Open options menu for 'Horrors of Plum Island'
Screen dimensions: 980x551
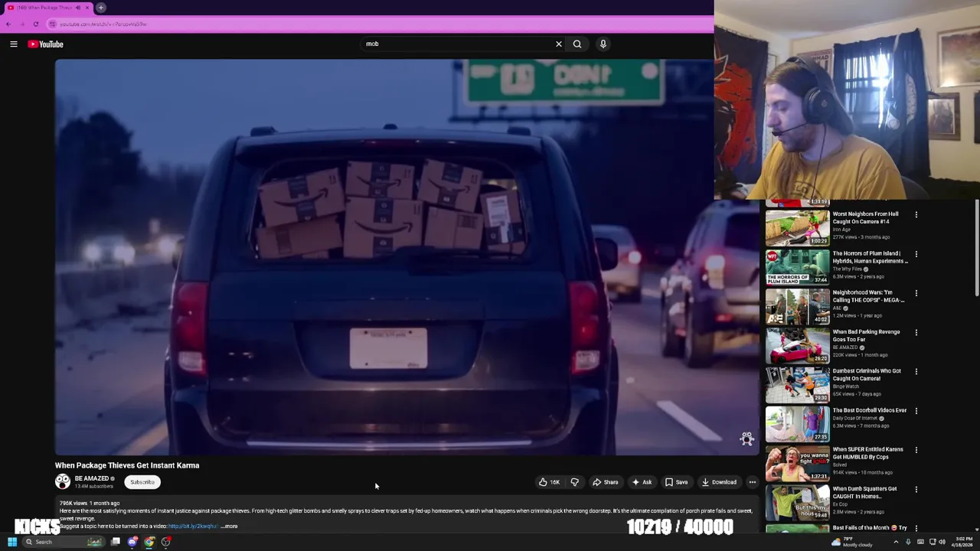tap(916, 254)
